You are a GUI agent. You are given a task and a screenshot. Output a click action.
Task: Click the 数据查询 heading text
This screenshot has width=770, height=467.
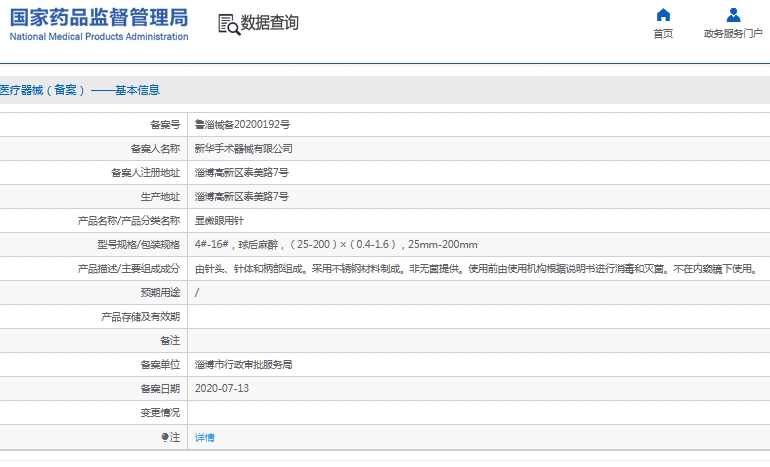pyautogui.click(x=269, y=23)
